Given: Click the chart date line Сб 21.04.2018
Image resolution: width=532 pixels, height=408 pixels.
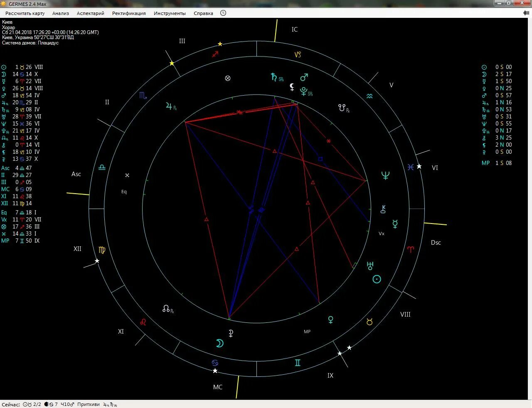Looking at the screenshot, I should coord(50,32).
